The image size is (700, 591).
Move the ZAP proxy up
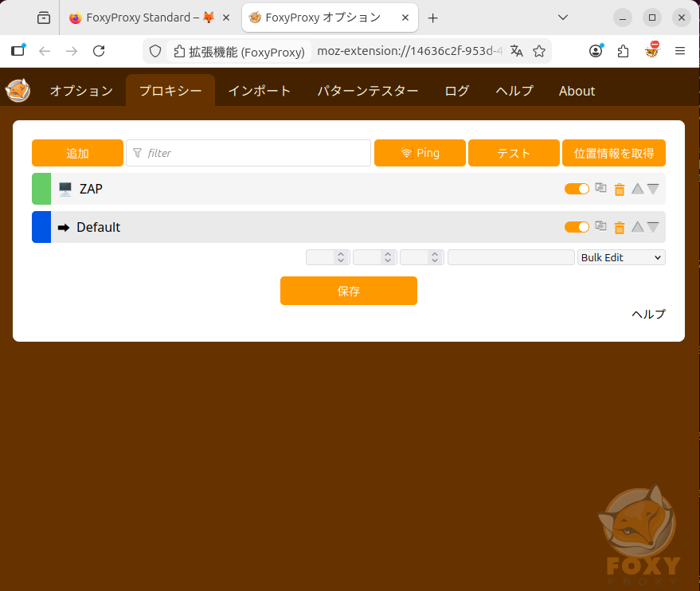[x=638, y=189]
